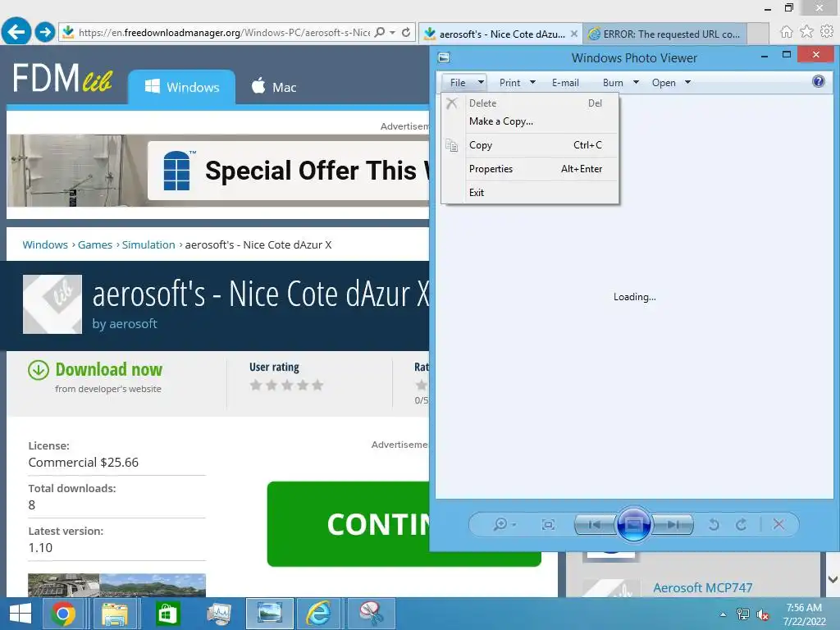
Task: Click the Windows Start button
Action: tap(21, 614)
